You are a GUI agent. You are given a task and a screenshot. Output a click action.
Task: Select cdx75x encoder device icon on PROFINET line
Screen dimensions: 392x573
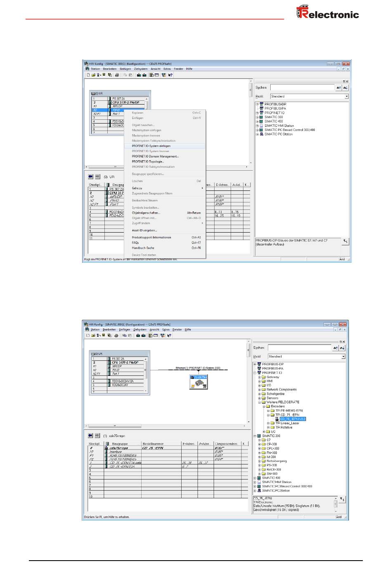coord(198,382)
